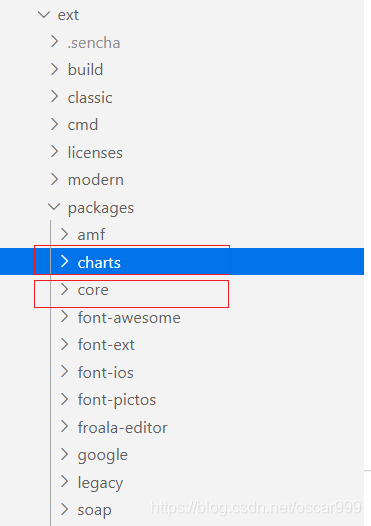Expand the amf package arrow
371x526 pixels.
[64, 234]
